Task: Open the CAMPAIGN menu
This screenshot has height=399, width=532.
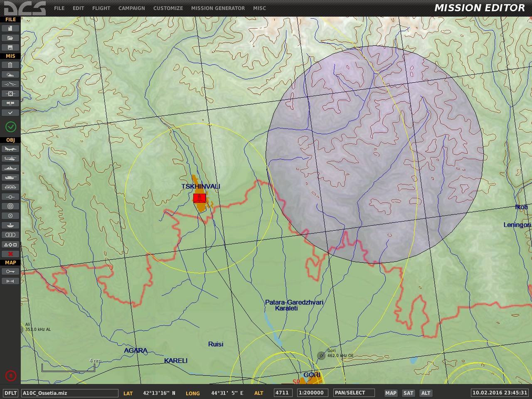Action: pyautogui.click(x=132, y=8)
